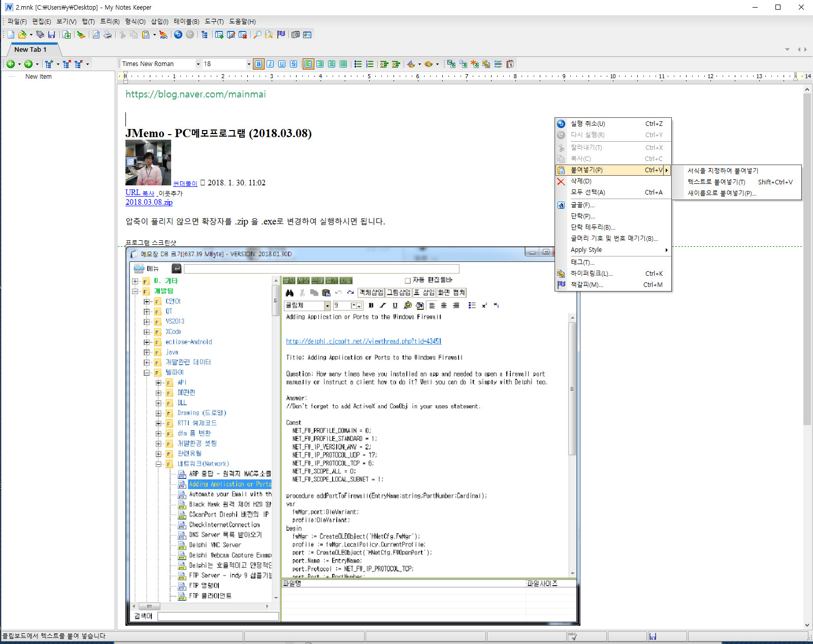Viewport: 813px width, 644px height.
Task: Open the font size 18 dropdown
Action: [x=249, y=64]
